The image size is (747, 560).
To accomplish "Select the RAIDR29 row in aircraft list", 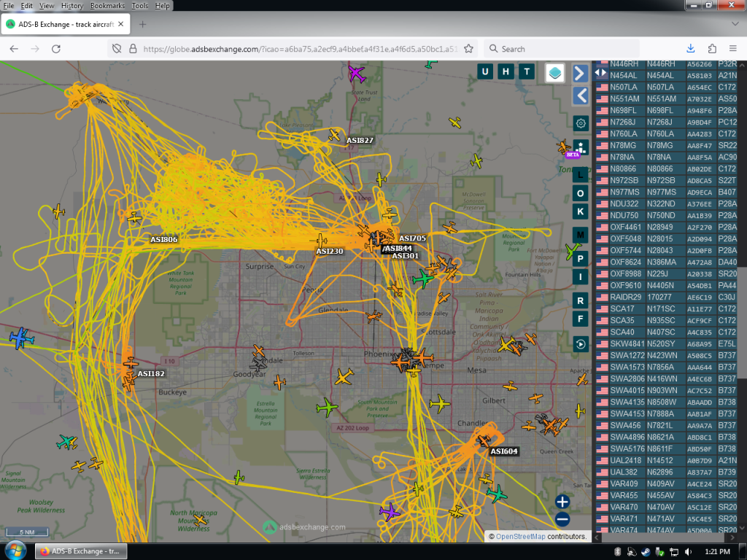I will point(667,297).
